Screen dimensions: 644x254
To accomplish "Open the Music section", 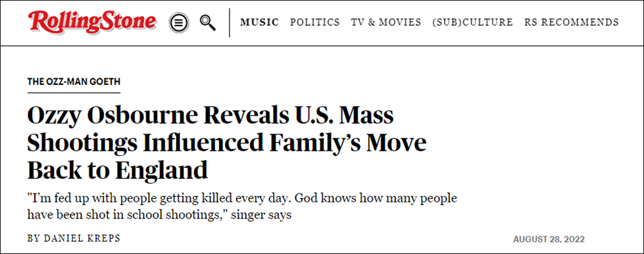I will tap(260, 22).
